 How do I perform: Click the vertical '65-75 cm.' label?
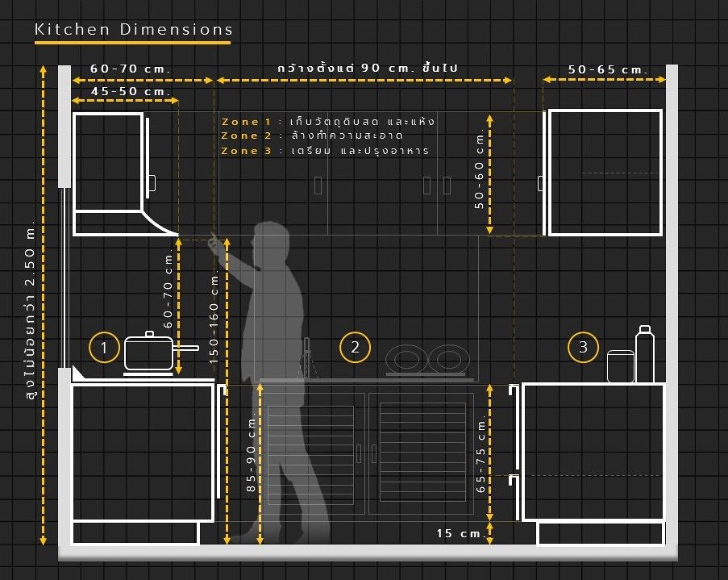pyautogui.click(x=480, y=455)
